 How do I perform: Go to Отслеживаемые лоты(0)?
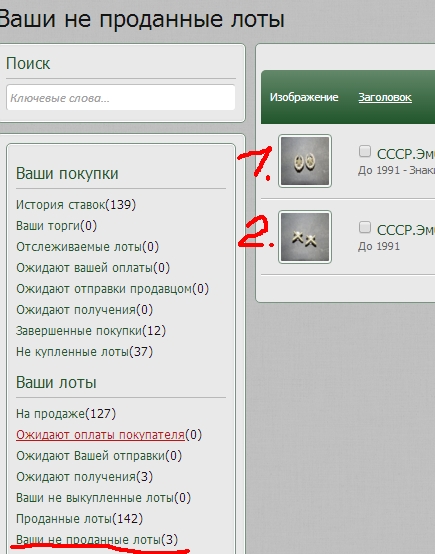[88, 247]
